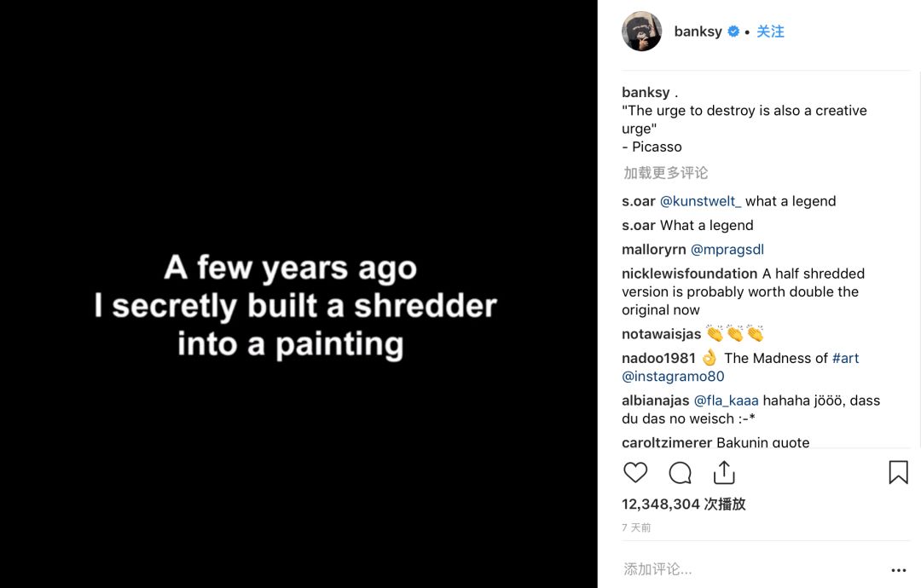This screenshot has width=921, height=588.
Task: Open nicklewisfoundation commenter profile
Action: point(689,274)
